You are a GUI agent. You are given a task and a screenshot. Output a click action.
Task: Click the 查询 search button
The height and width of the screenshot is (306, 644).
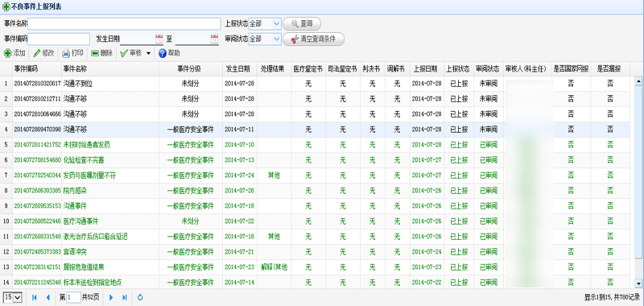pyautogui.click(x=302, y=24)
